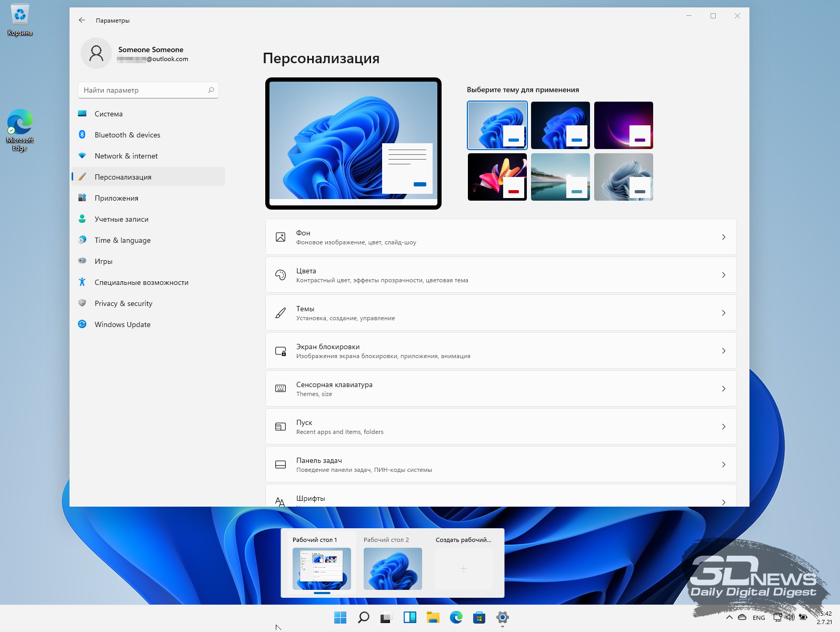840x632 pixels.
Task: Apply the grey pastel bloom theme
Action: (624, 177)
